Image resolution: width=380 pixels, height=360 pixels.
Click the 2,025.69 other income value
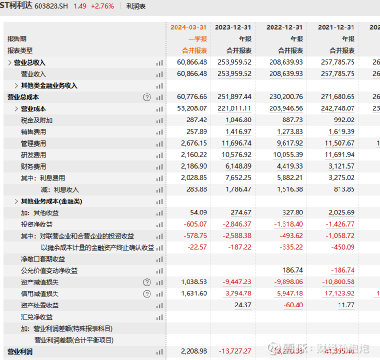pos(341,213)
